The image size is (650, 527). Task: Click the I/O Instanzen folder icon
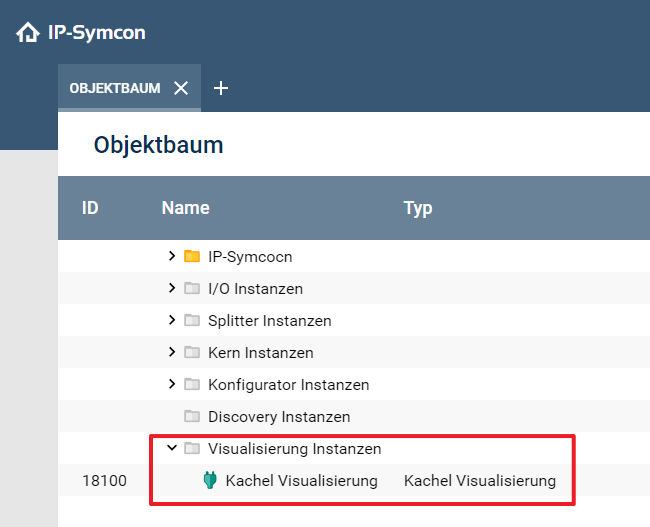[192, 289]
